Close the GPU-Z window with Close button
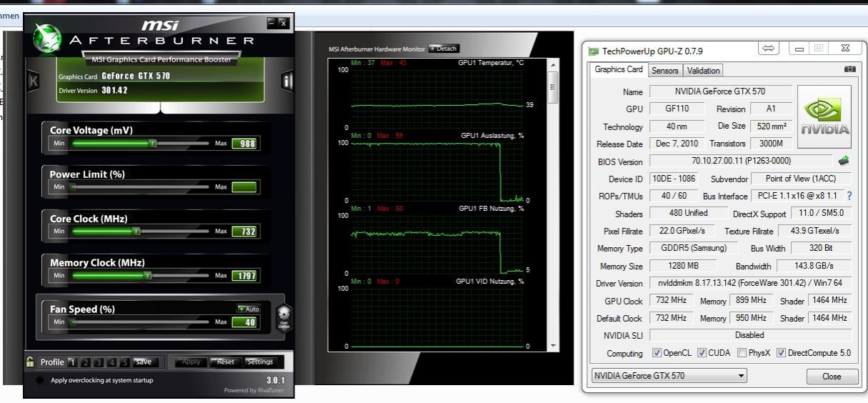Image resolution: width=868 pixels, height=403 pixels. click(x=831, y=376)
